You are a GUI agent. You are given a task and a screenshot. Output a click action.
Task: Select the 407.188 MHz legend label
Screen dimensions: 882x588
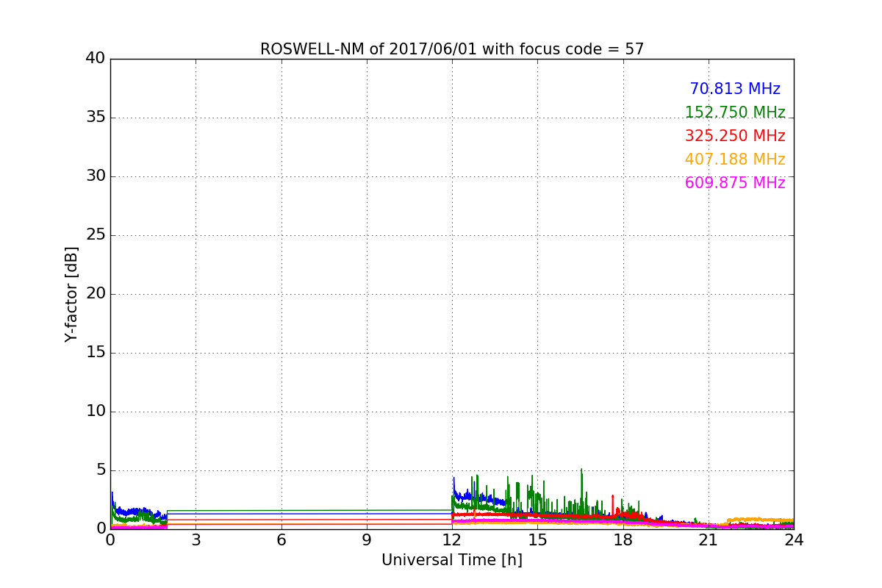735,159
